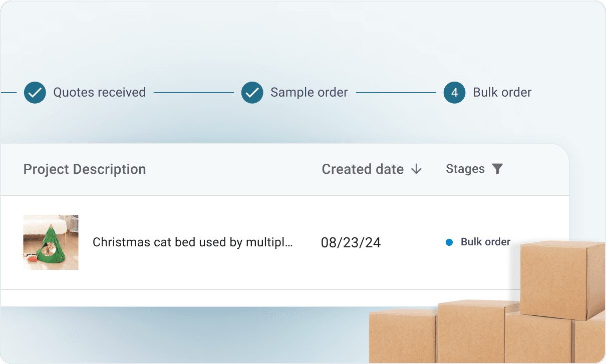This screenshot has width=606, height=364.
Task: Click the Quotes received checkmark icon
Action: (35, 93)
